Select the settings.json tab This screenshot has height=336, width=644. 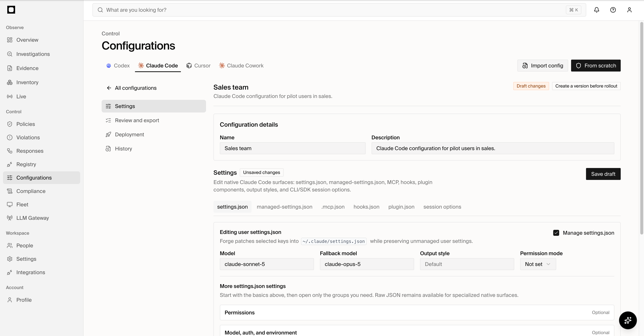point(233,207)
